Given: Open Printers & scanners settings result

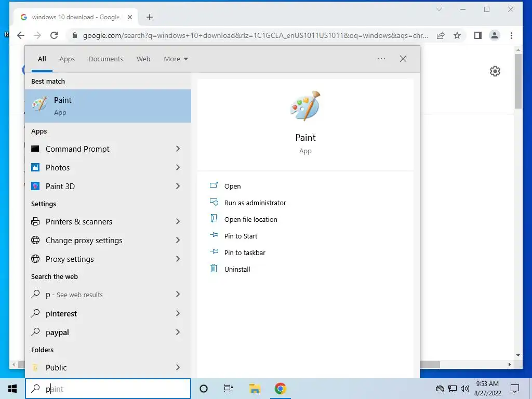Looking at the screenshot, I should pyautogui.click(x=108, y=221).
